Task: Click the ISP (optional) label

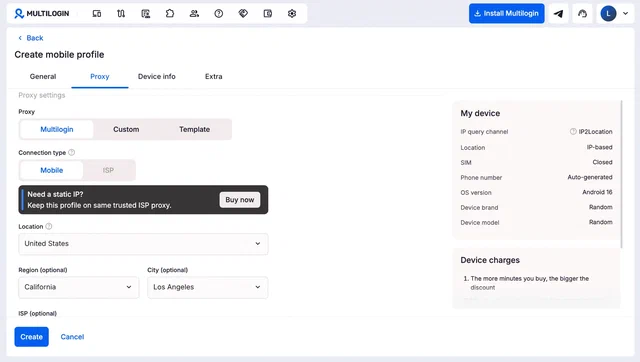Action: (x=38, y=313)
